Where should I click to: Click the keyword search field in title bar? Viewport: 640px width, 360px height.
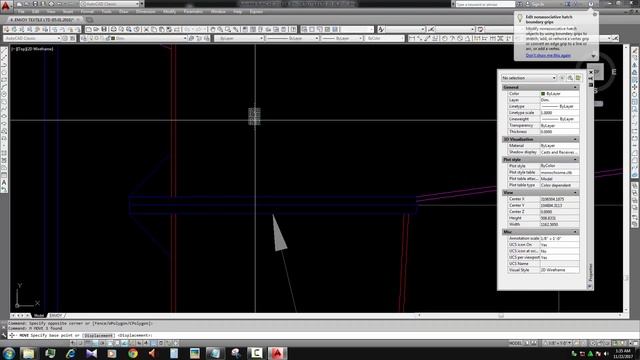pos(485,4)
